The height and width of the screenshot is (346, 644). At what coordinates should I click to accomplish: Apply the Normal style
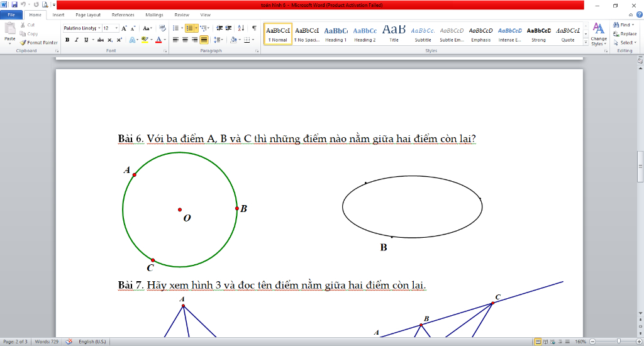coord(277,34)
